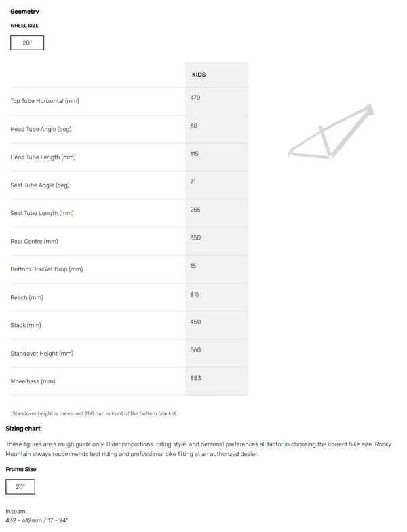Select the 20" wheel size option
This screenshot has width=407, height=532.
pyautogui.click(x=27, y=43)
